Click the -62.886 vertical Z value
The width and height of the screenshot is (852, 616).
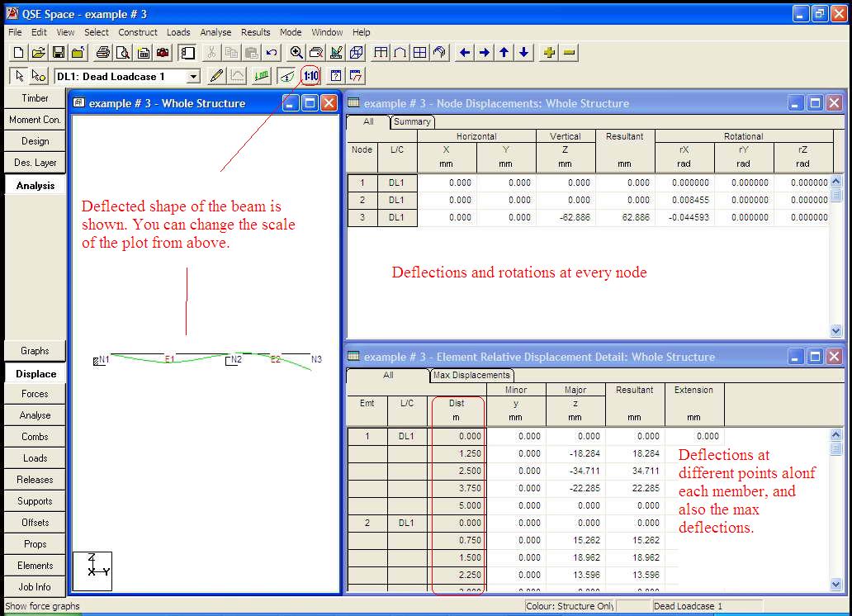pos(575,217)
